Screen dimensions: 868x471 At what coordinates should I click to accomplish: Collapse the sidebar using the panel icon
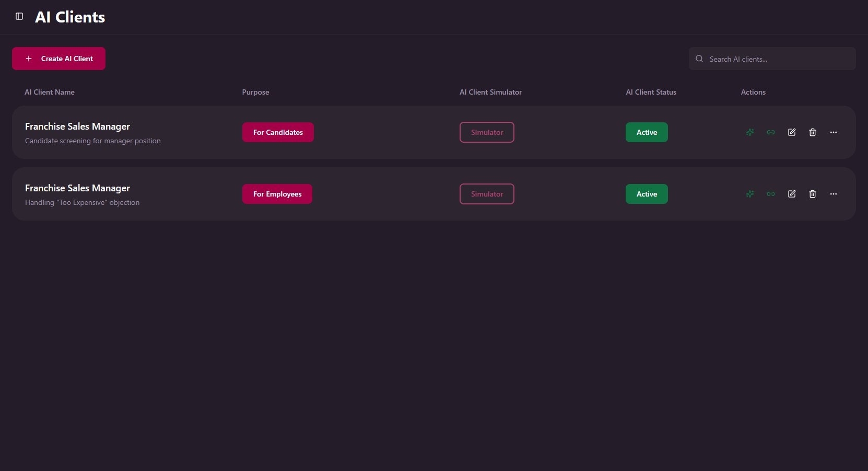20,16
